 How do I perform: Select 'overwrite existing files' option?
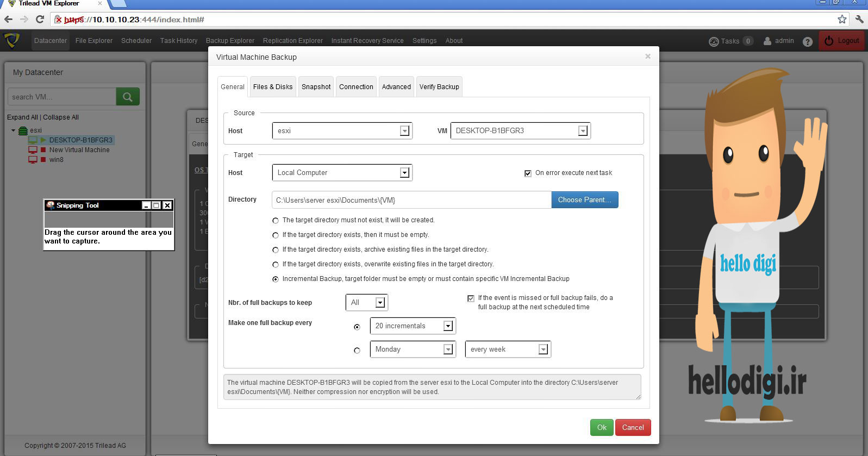pyautogui.click(x=276, y=265)
